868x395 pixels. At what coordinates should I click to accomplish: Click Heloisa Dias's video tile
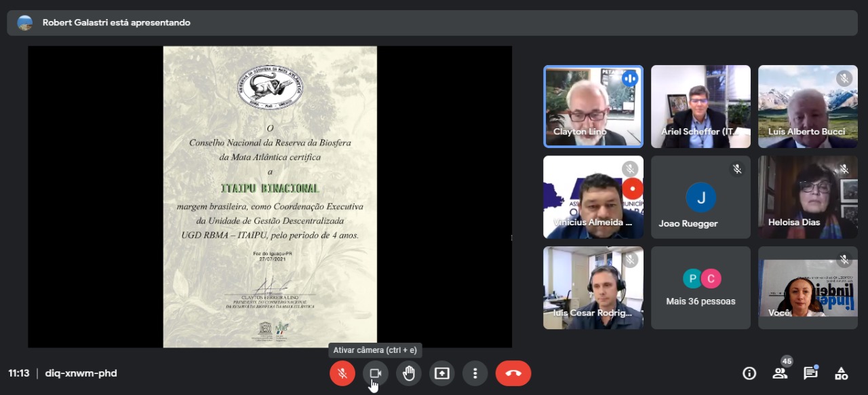click(808, 197)
